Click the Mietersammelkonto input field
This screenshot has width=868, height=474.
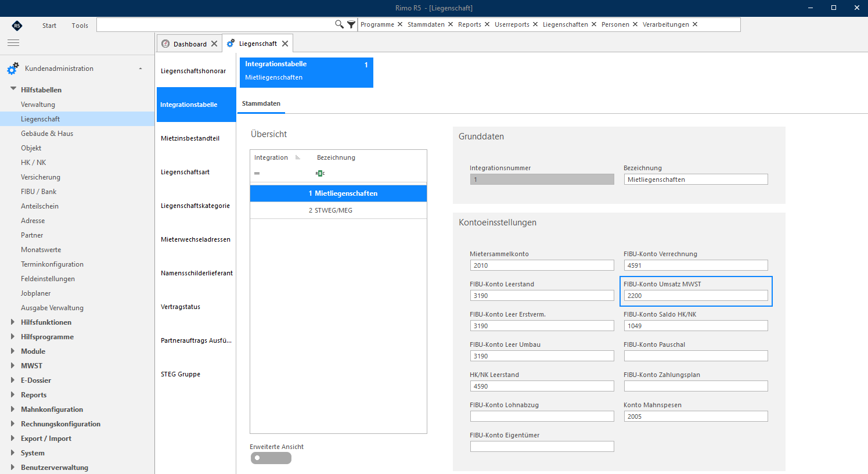click(542, 265)
